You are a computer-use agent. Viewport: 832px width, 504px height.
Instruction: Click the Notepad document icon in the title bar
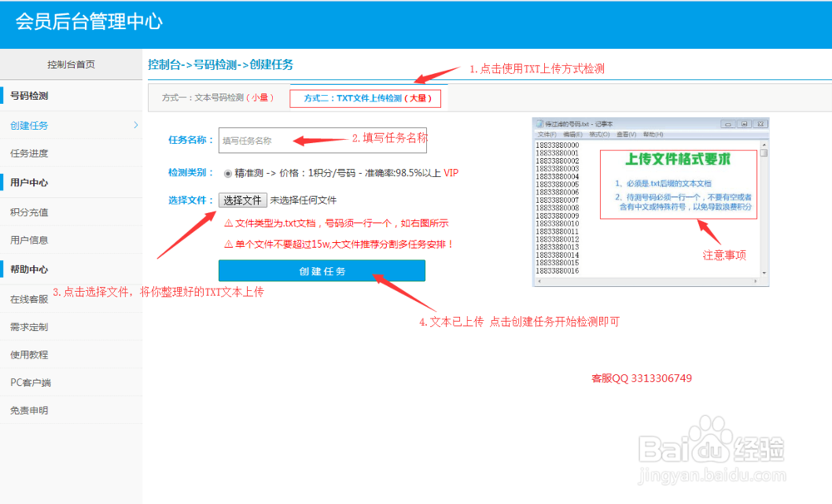(x=539, y=123)
